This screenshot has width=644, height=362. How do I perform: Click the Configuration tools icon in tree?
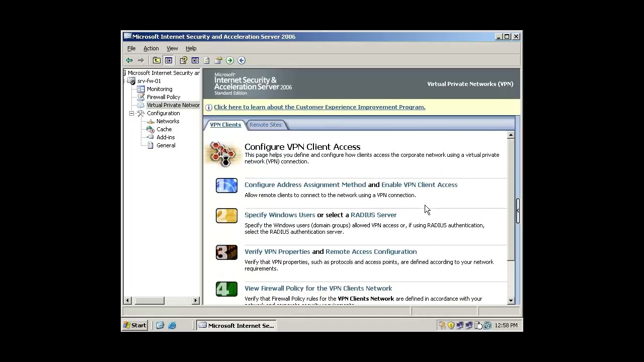pos(141,113)
